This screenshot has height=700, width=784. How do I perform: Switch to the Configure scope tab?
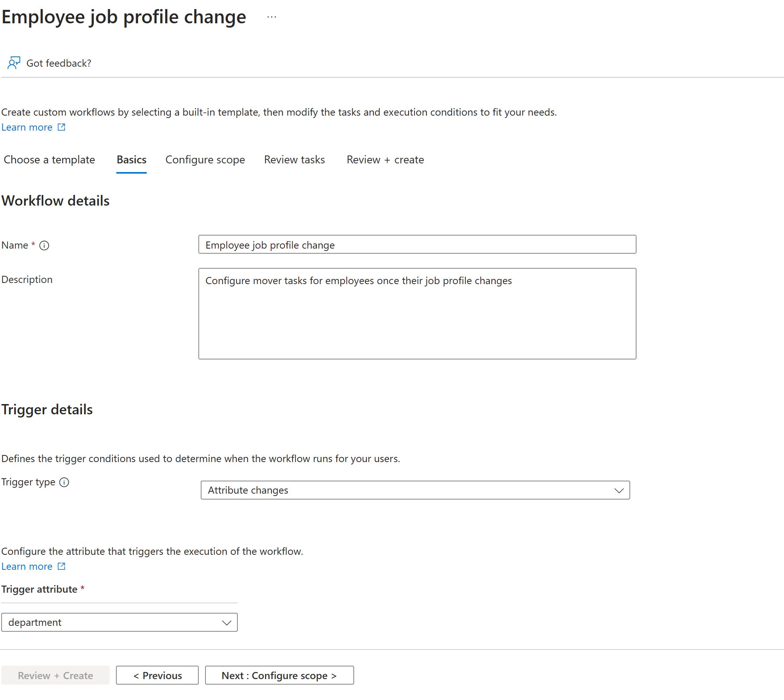204,159
